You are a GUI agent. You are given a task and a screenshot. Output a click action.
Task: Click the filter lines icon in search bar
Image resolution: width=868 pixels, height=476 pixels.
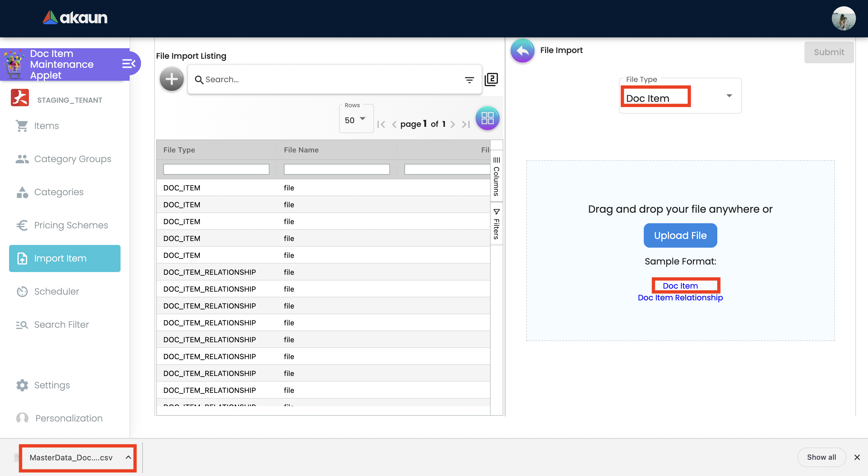[469, 80]
